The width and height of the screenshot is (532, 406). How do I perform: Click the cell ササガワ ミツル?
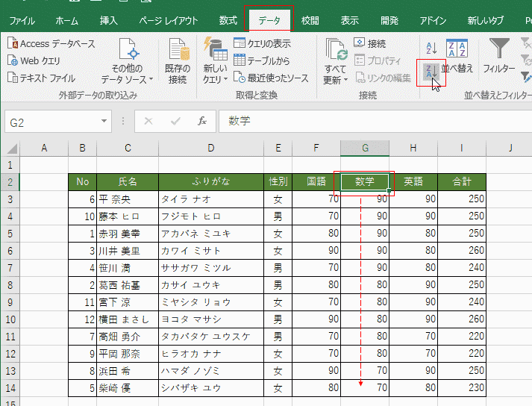click(211, 268)
